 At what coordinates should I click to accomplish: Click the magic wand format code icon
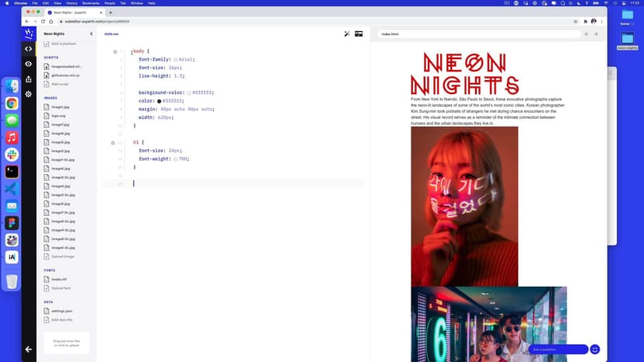pyautogui.click(x=348, y=34)
